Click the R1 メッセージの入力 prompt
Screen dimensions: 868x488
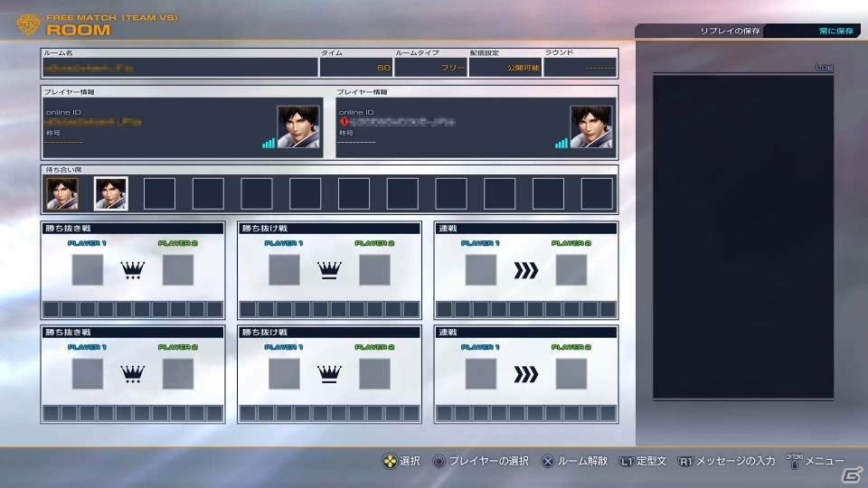[x=726, y=461]
